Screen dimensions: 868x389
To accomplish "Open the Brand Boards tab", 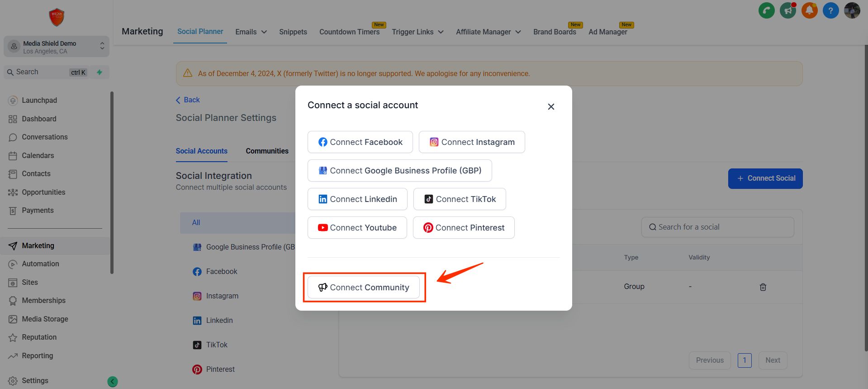I will (x=555, y=32).
